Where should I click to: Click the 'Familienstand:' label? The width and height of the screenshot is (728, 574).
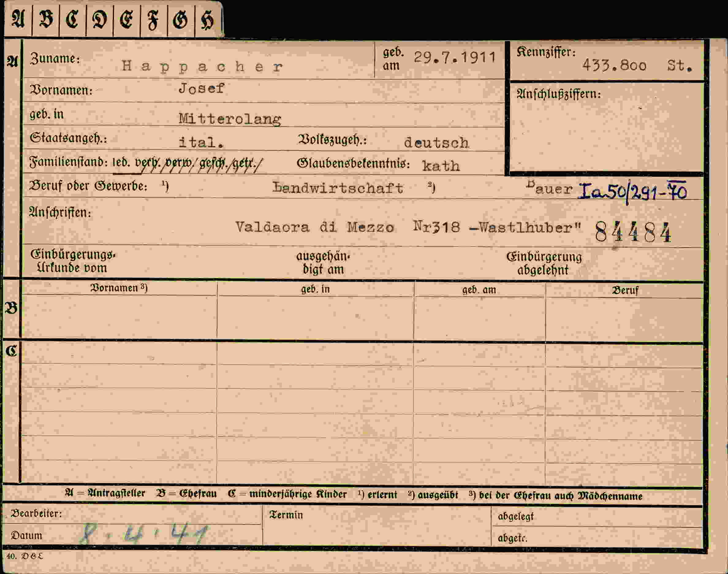(x=69, y=162)
